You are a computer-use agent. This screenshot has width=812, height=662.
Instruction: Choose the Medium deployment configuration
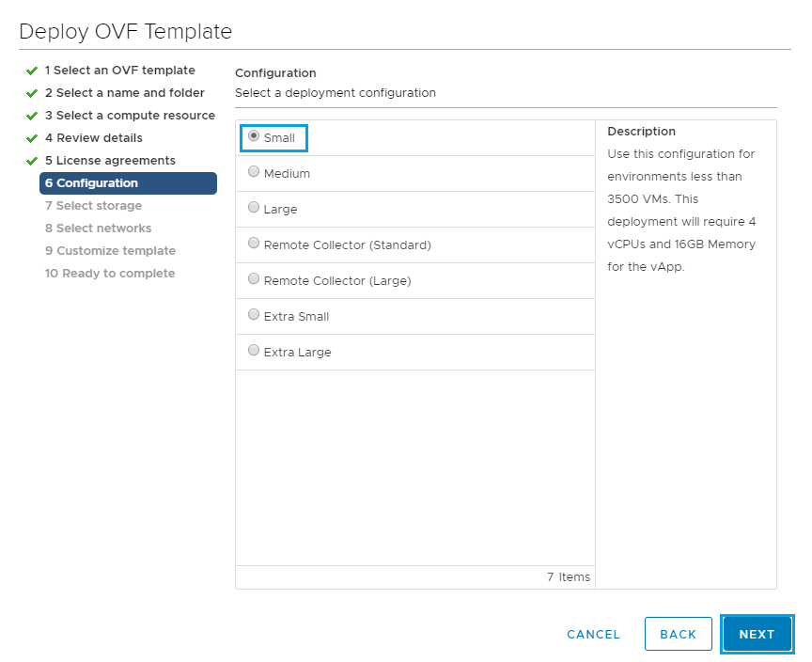point(254,172)
